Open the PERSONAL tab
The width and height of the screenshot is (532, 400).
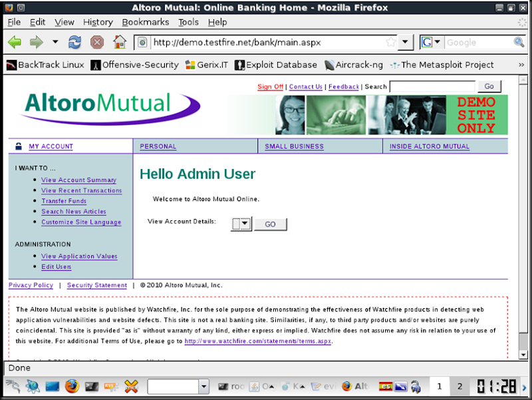[x=158, y=146]
